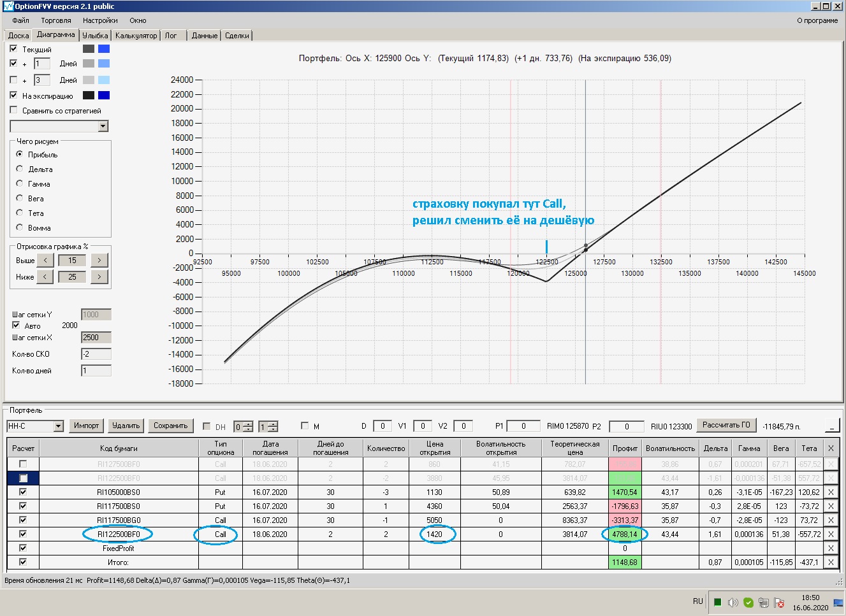Open the strategy comparison dropdown
Screen dimensions: 846x616
pyautogui.click(x=103, y=126)
